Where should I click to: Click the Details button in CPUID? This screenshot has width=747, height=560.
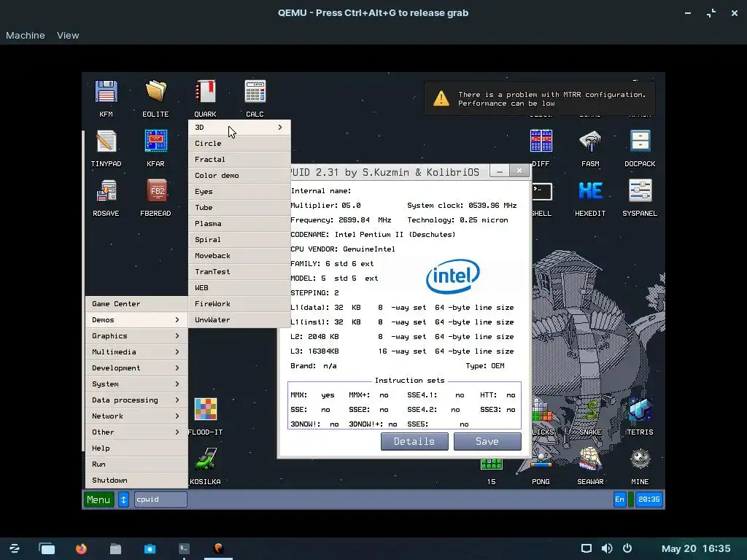pyautogui.click(x=414, y=441)
